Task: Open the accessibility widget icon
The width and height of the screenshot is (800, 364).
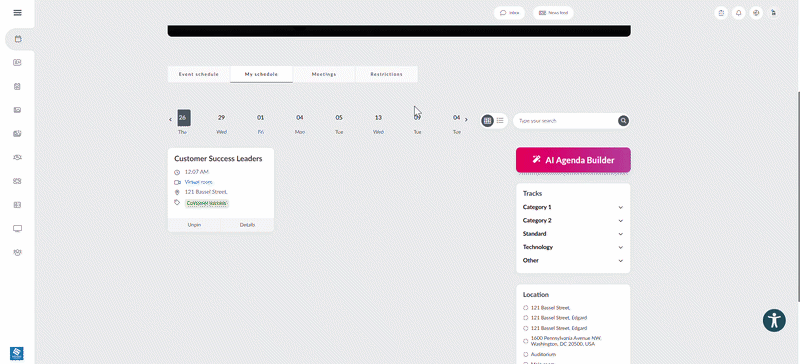Action: click(x=774, y=321)
